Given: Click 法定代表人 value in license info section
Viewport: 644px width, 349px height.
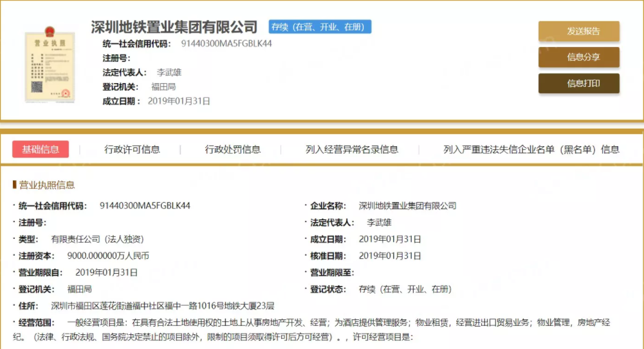Looking at the screenshot, I should click(x=379, y=222).
